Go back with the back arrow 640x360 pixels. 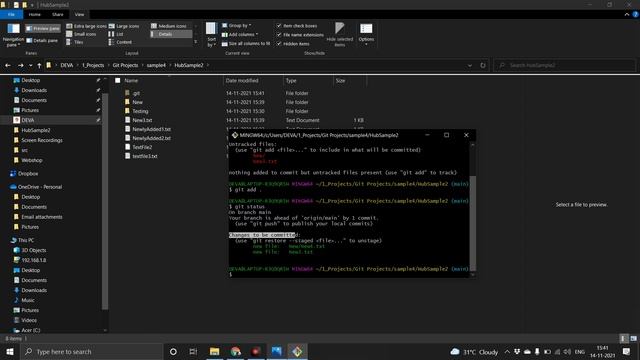[8, 65]
